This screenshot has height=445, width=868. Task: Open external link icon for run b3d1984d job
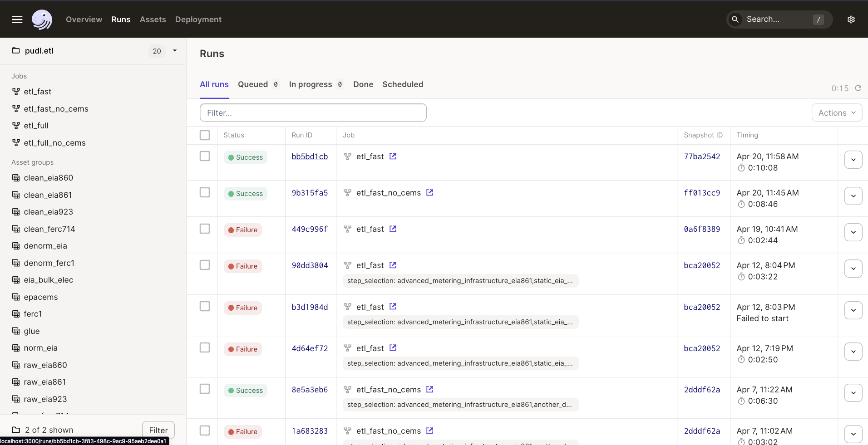(x=393, y=307)
